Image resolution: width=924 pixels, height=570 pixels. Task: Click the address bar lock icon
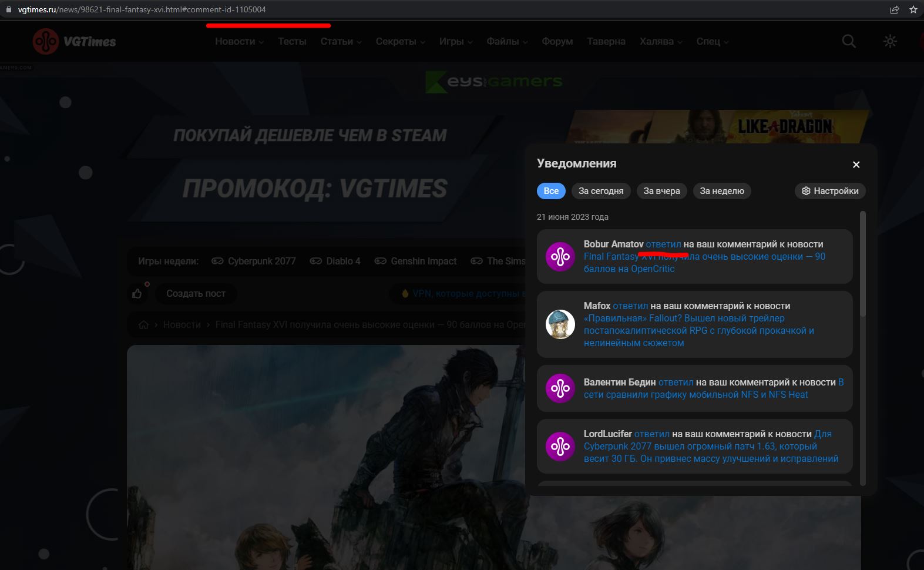[x=8, y=9]
